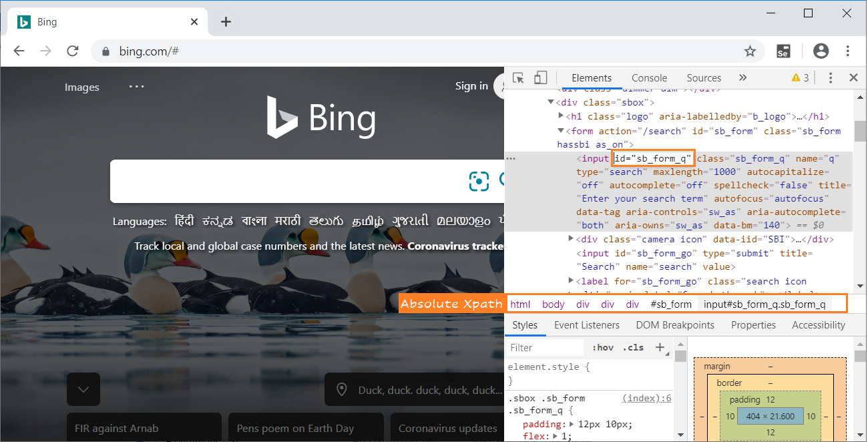This screenshot has height=442, width=868.
Task: Select the html breadcrumb
Action: 520,304
